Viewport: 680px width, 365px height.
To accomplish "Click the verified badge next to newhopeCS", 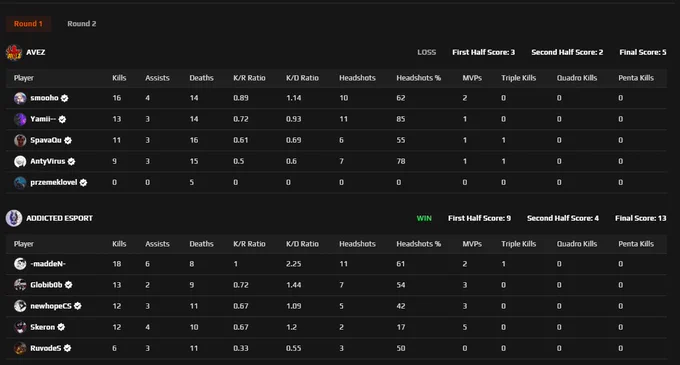I will [x=77, y=306].
